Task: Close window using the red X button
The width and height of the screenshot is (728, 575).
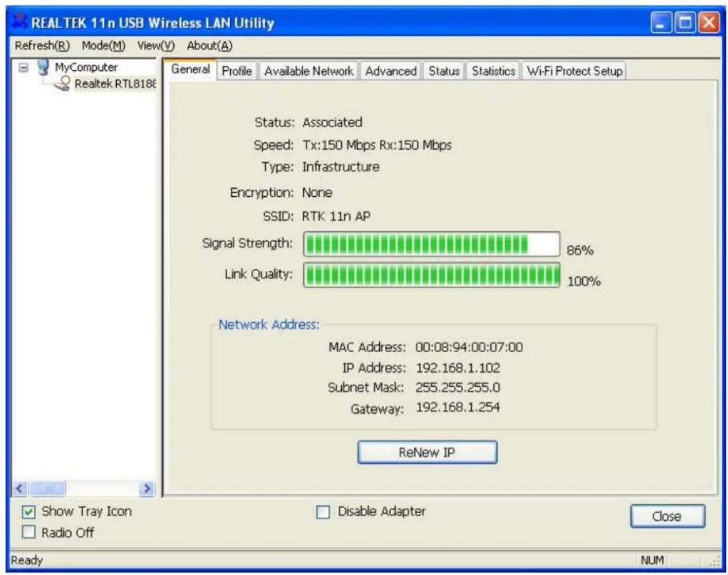Action: pos(709,22)
